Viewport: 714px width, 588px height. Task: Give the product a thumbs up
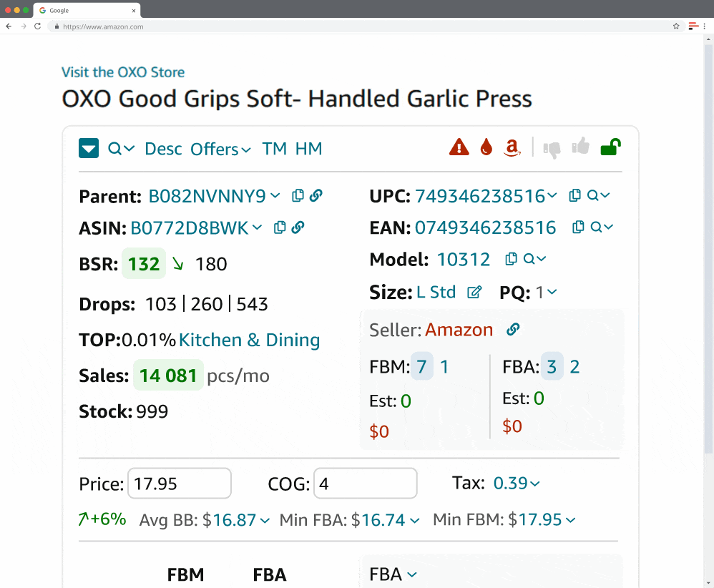pos(580,147)
